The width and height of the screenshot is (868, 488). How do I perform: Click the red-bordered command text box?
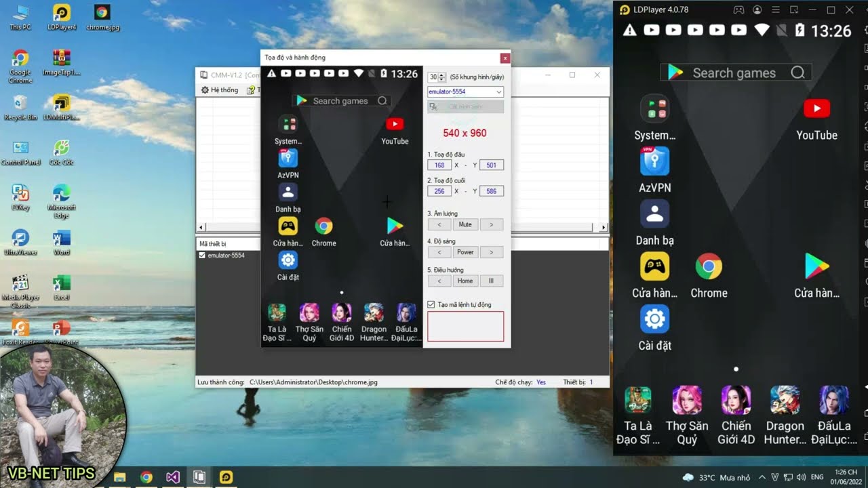tap(466, 326)
